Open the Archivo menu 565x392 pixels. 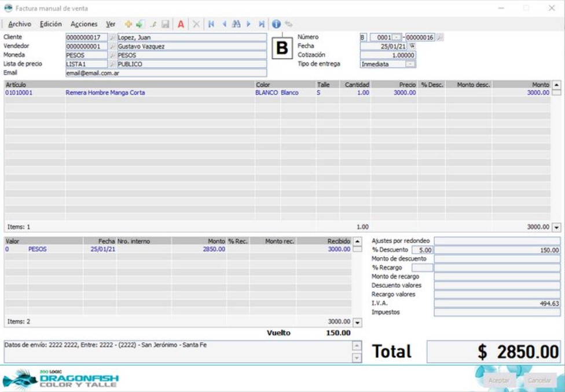pos(20,24)
